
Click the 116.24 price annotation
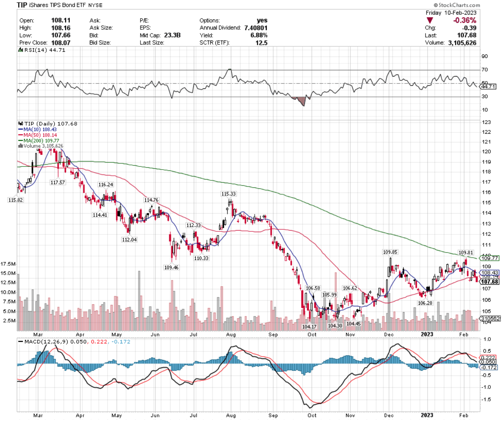pos(106,185)
